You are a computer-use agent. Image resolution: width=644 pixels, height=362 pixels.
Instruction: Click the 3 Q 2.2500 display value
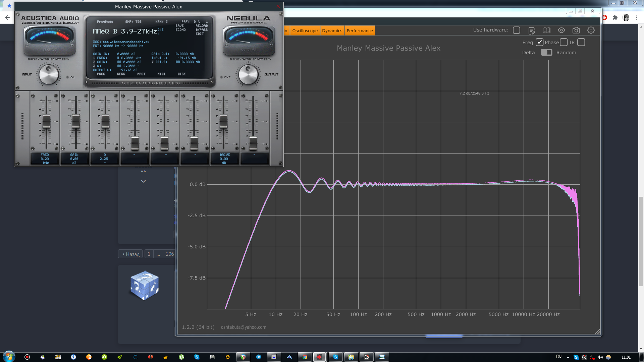[x=128, y=66]
